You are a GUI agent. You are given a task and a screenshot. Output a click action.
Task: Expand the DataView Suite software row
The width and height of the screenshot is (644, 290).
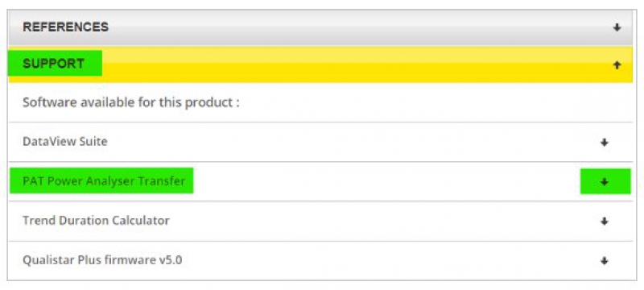[x=322, y=142]
